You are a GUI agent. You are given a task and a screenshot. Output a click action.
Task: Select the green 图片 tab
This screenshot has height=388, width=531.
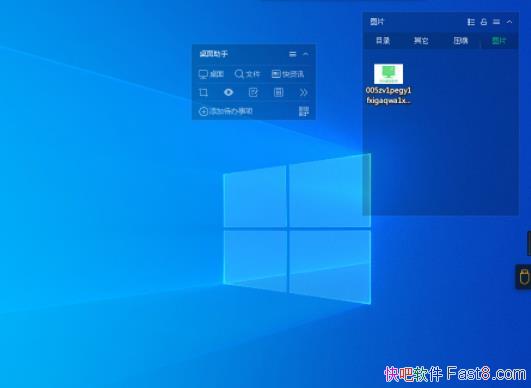(x=498, y=41)
